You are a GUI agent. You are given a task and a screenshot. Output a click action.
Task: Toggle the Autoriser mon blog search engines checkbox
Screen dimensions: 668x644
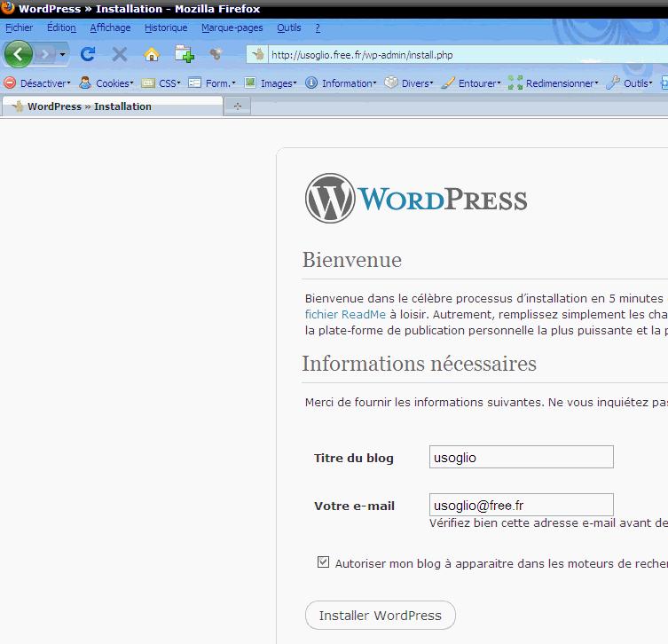pos(323,562)
